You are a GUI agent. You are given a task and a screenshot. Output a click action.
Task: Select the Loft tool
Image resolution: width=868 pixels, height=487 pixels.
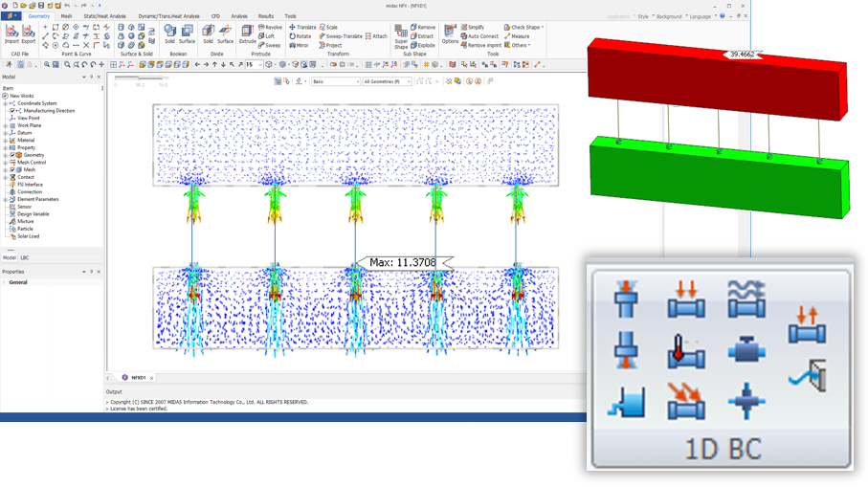[x=266, y=36]
